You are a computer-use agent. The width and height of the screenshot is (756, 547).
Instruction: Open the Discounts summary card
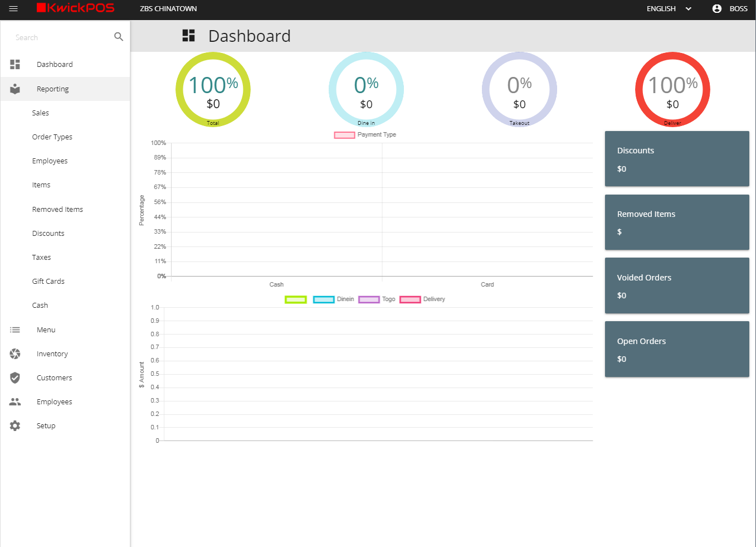pyautogui.click(x=676, y=159)
